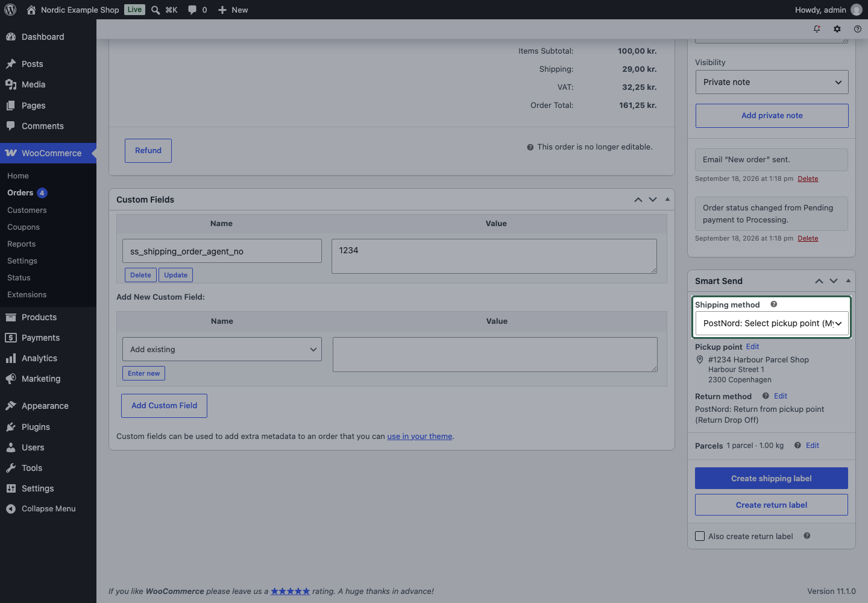Viewport: 868px width, 603px height.
Task: Click the Add Custom Field button
Action: tap(164, 406)
